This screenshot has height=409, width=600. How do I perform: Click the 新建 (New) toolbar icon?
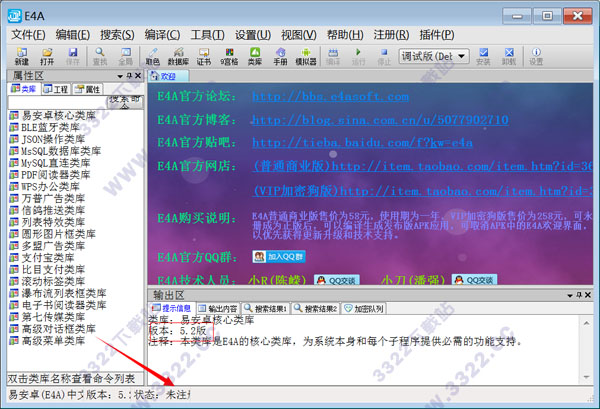21,57
